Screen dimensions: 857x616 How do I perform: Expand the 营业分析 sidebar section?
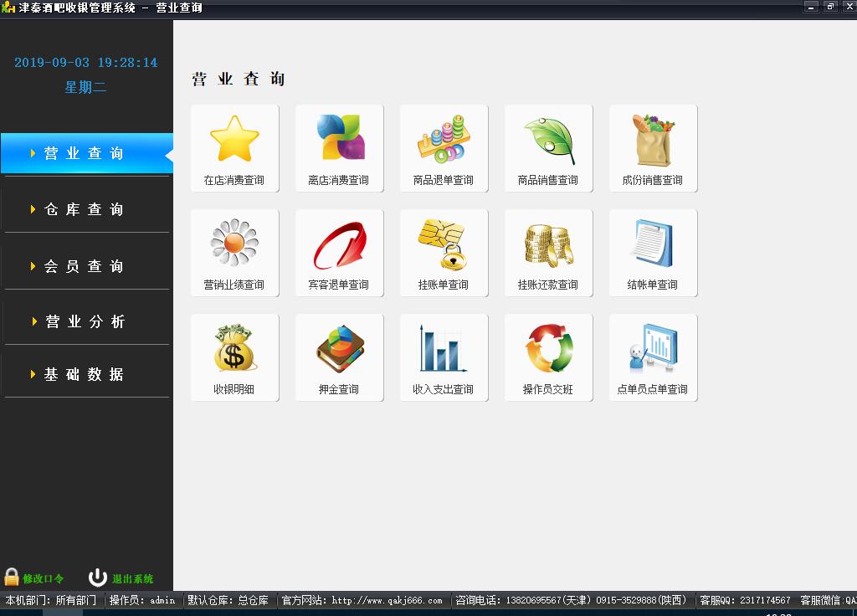point(84,322)
